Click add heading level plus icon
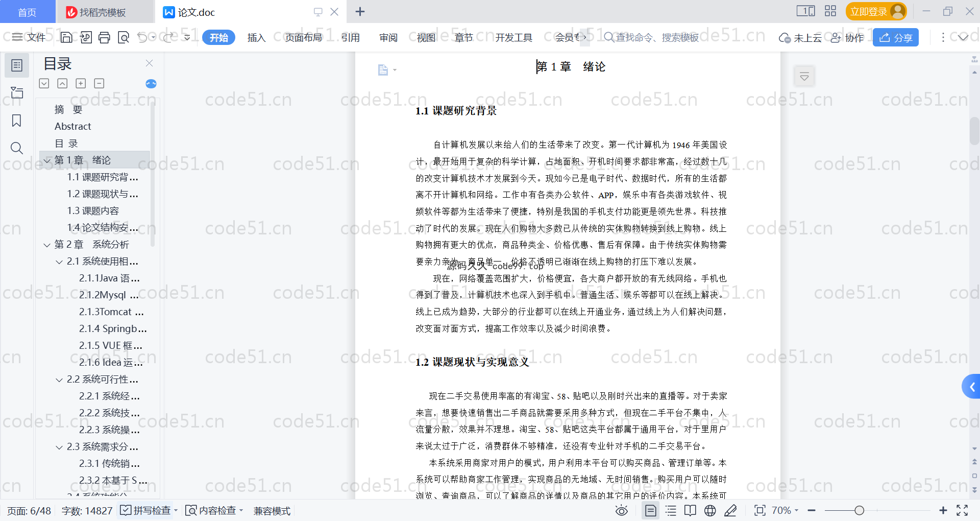Viewport: 980px width, 521px height. pyautogui.click(x=81, y=83)
